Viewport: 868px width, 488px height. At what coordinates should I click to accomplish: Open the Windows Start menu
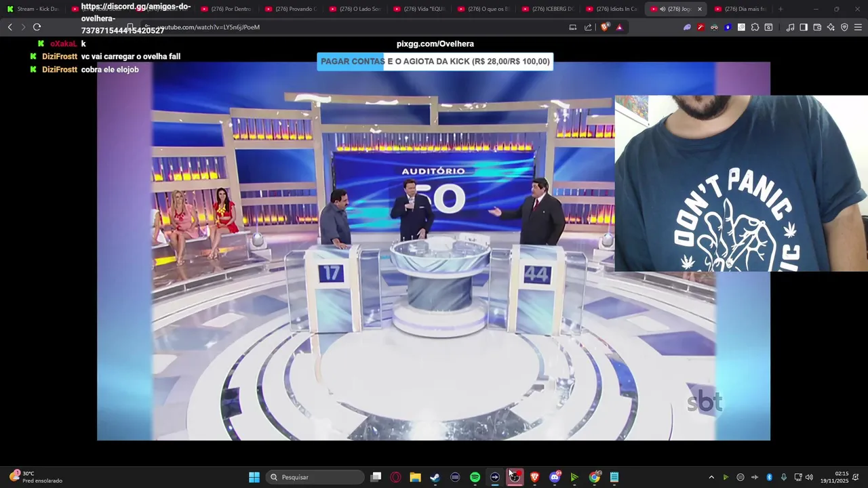tap(254, 477)
